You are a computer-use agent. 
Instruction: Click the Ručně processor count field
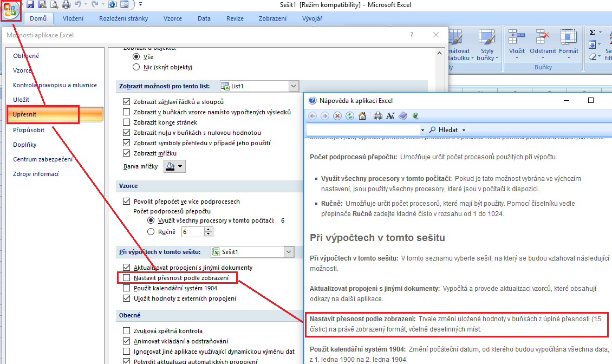(x=193, y=232)
